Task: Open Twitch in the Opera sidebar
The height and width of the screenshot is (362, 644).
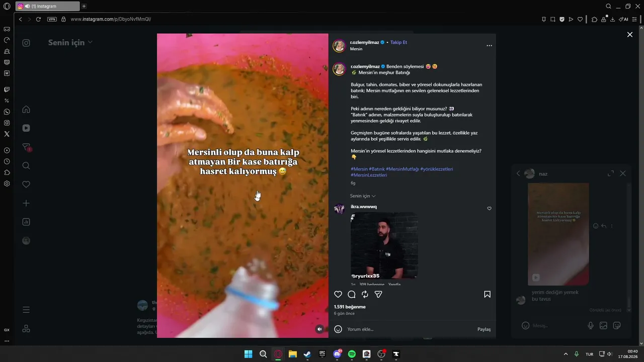Action: tap(7, 89)
